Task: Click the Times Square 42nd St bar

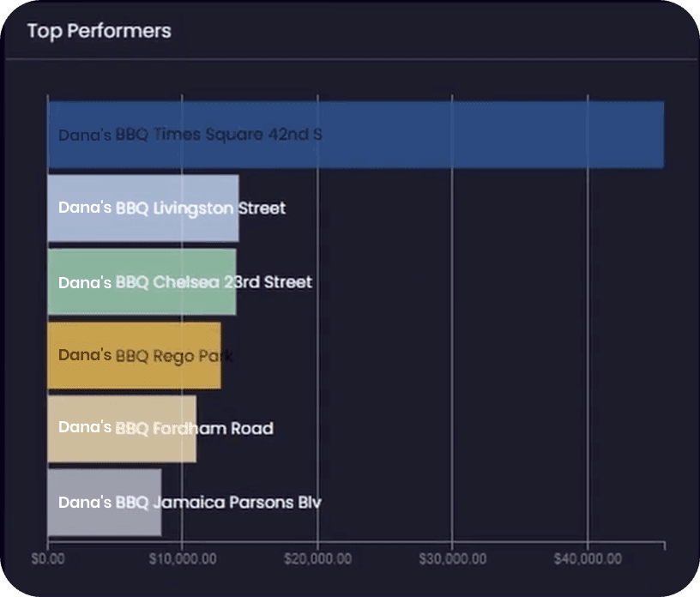Action: point(356,135)
